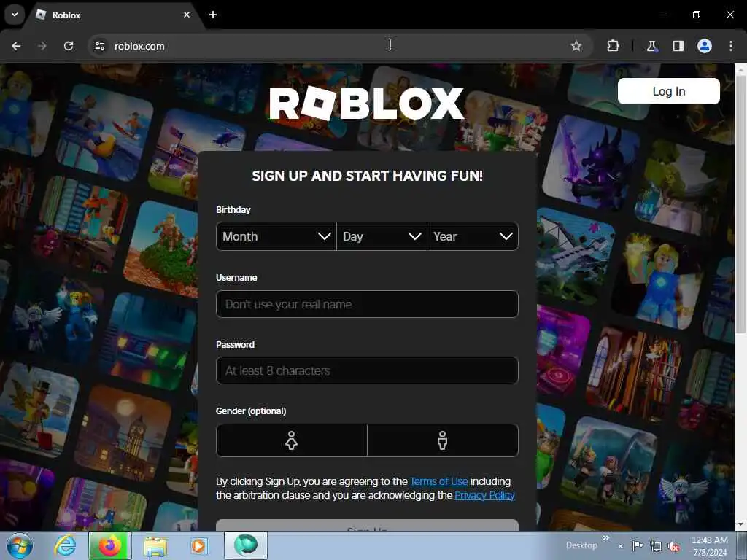Show hidden system tray icons
This screenshot has height=560, width=747.
click(x=620, y=546)
